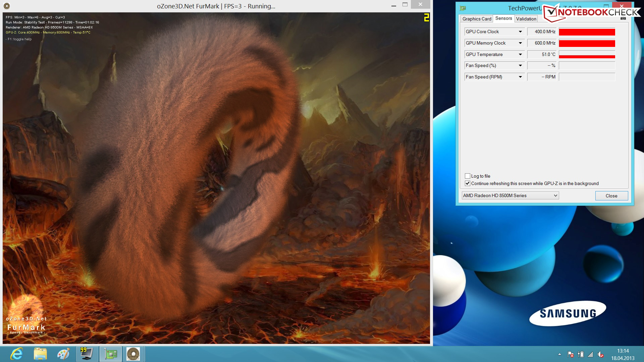
Task: Enable the Log to file checkbox
Action: pos(468,176)
